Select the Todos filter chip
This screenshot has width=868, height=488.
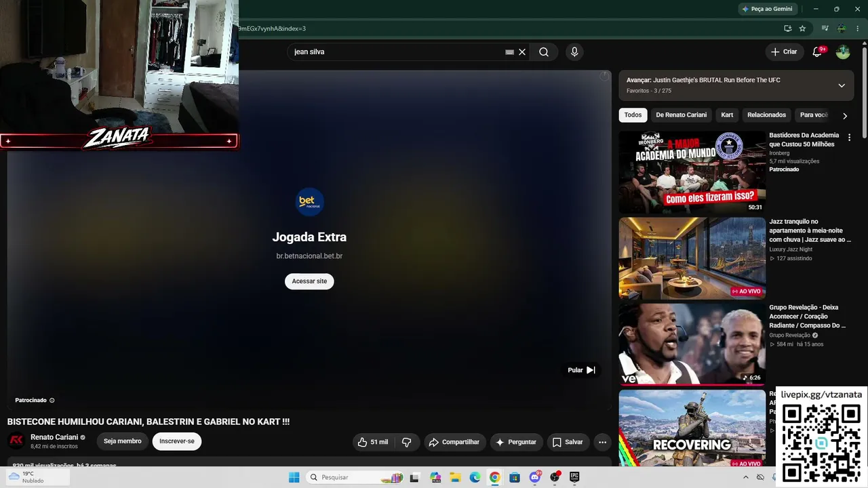tap(633, 115)
